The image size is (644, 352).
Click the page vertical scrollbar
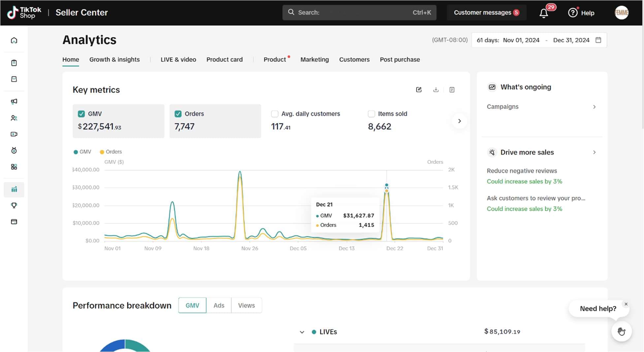pyautogui.click(x=643, y=78)
